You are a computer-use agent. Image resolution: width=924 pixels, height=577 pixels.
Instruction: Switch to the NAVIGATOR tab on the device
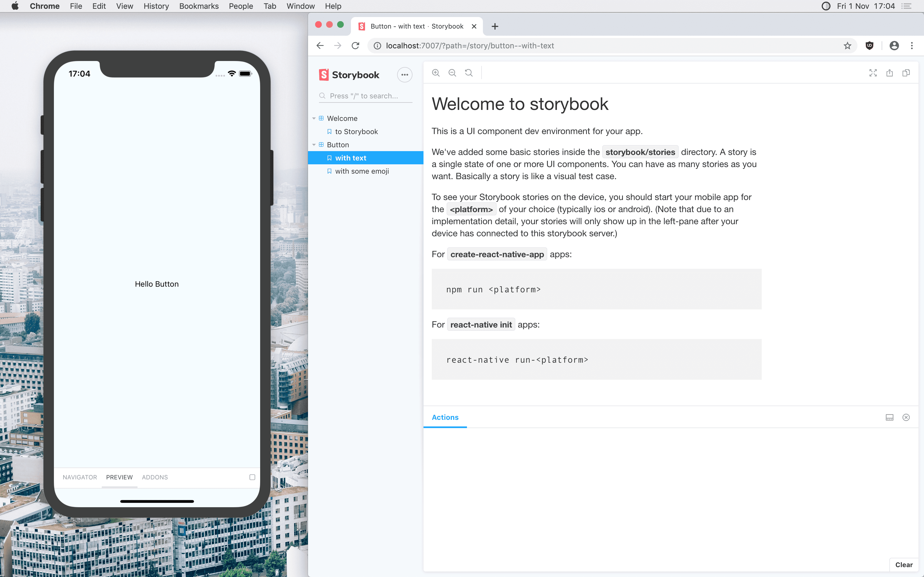[79, 477]
